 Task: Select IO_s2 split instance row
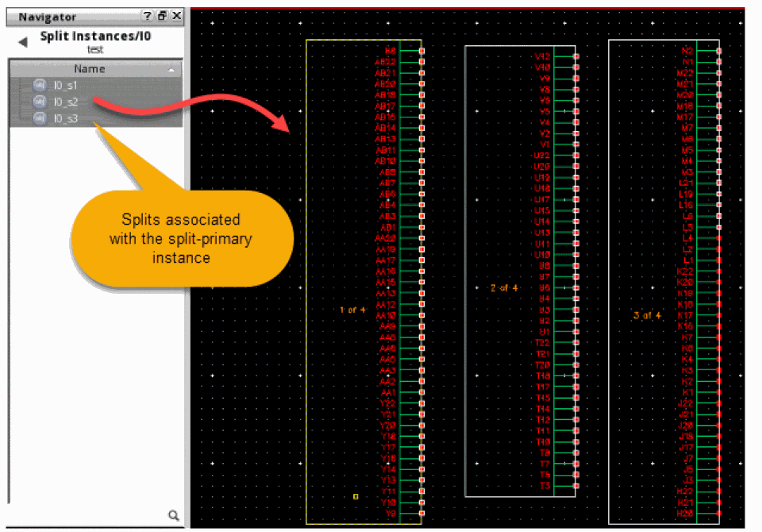(95, 102)
